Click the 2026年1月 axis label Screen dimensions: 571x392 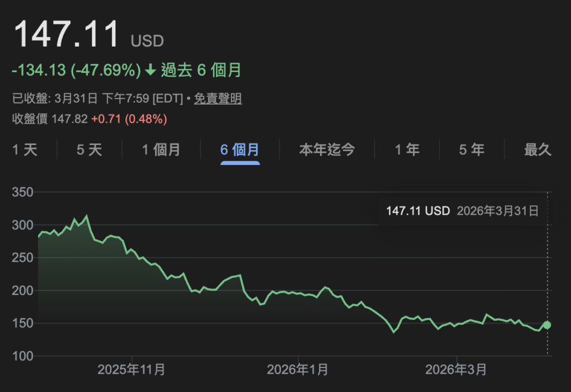click(298, 369)
